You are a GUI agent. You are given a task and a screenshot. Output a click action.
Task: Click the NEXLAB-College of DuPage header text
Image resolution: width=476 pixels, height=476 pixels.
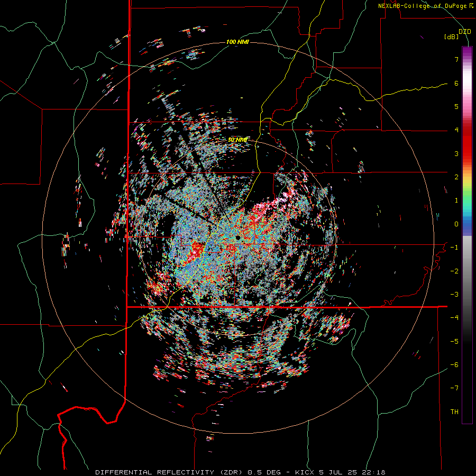point(426,6)
